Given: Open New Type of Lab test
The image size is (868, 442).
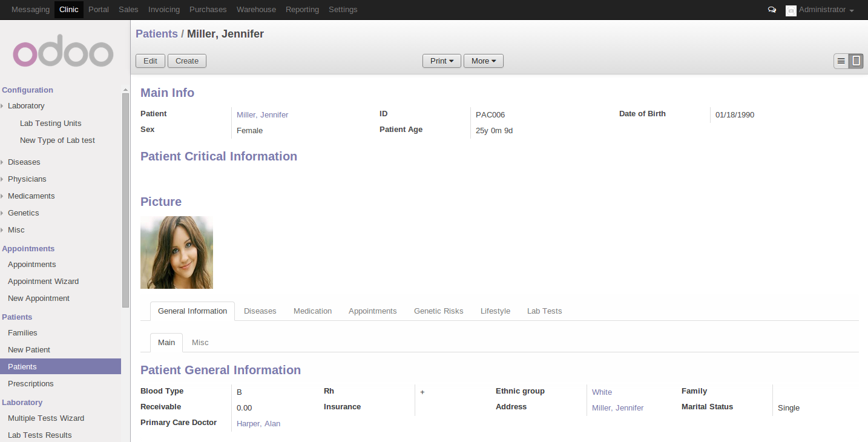Looking at the screenshot, I should 58,140.
